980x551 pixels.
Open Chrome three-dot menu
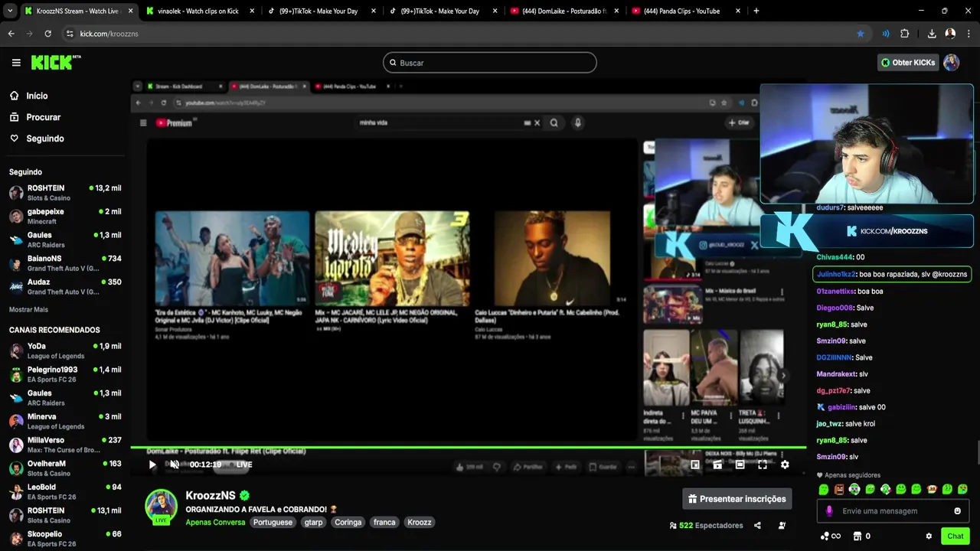pyautogui.click(x=969, y=34)
